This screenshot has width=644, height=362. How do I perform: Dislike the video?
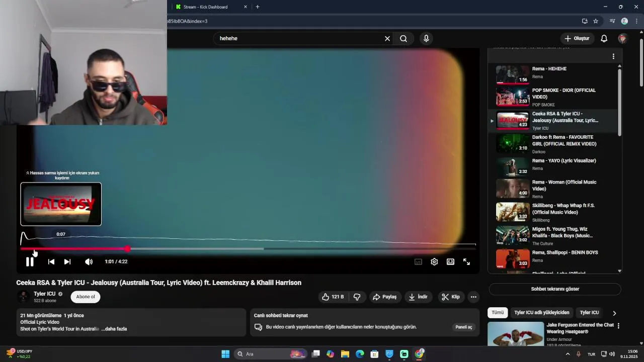(357, 297)
